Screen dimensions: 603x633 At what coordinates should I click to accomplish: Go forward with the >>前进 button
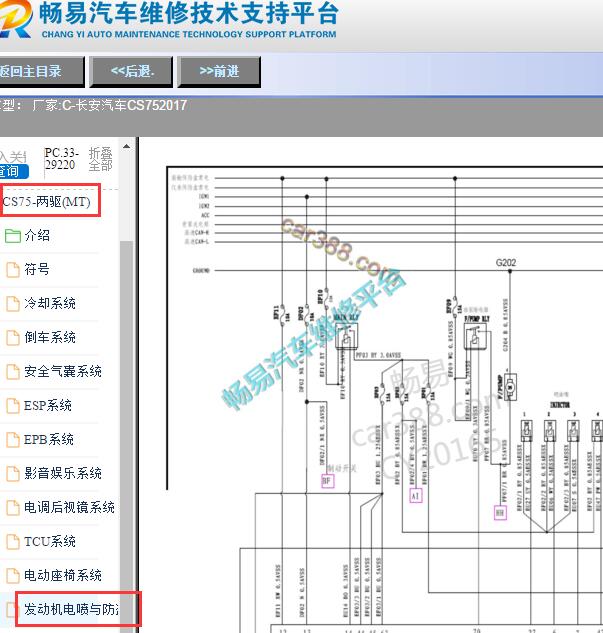219,72
